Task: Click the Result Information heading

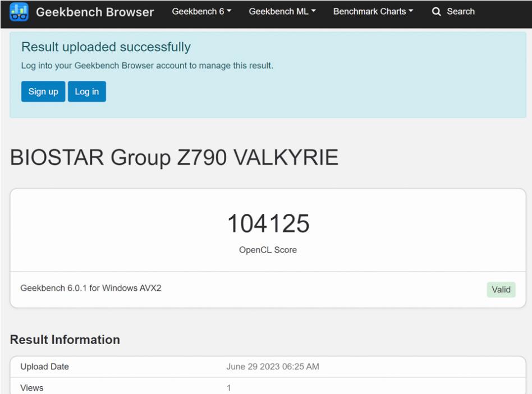Action: pyautogui.click(x=65, y=340)
